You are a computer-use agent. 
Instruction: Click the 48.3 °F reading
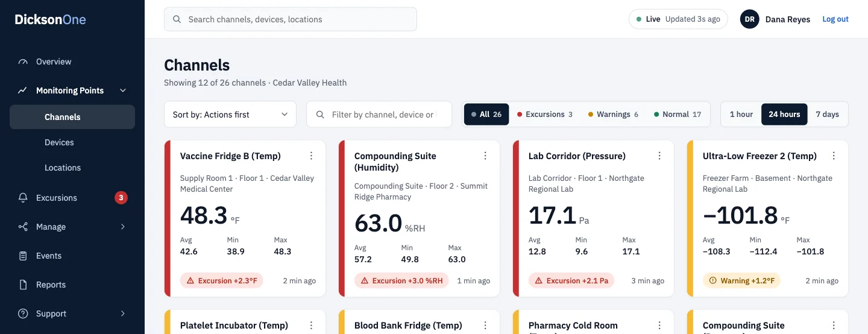[210, 216]
